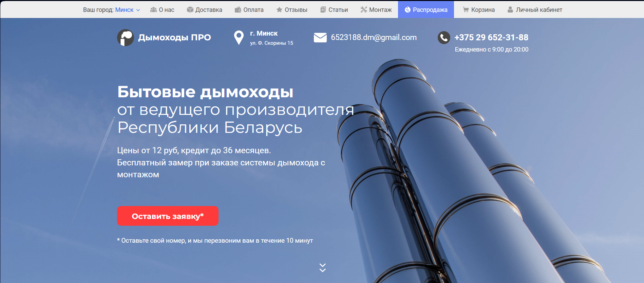The image size is (644, 283).
Task: Click the envelope email icon
Action: point(320,38)
